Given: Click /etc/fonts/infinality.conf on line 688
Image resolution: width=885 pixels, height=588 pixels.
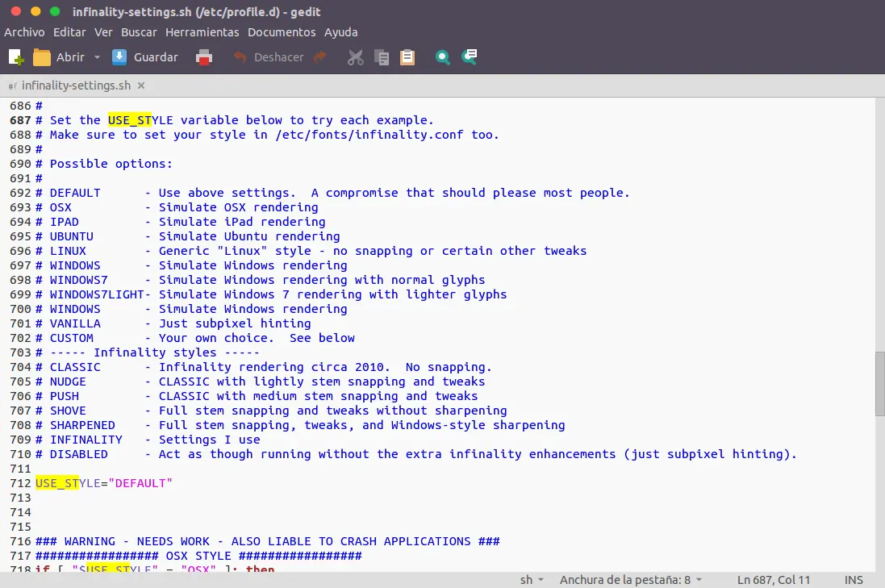Looking at the screenshot, I should coord(369,135).
